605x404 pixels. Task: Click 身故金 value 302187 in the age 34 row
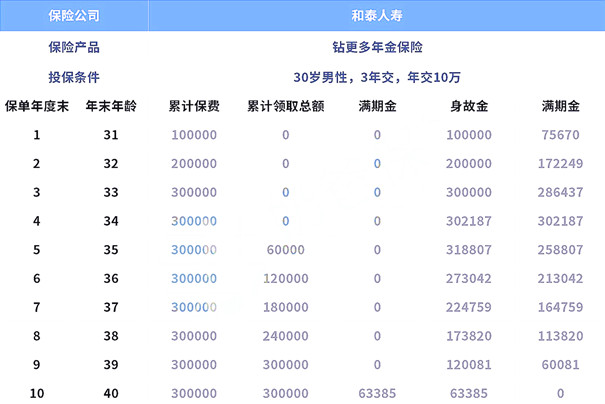469,221
